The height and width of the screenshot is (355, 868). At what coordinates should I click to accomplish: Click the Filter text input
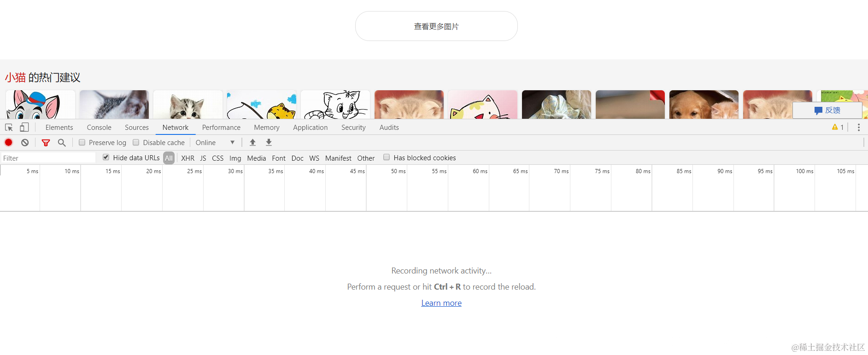click(48, 158)
